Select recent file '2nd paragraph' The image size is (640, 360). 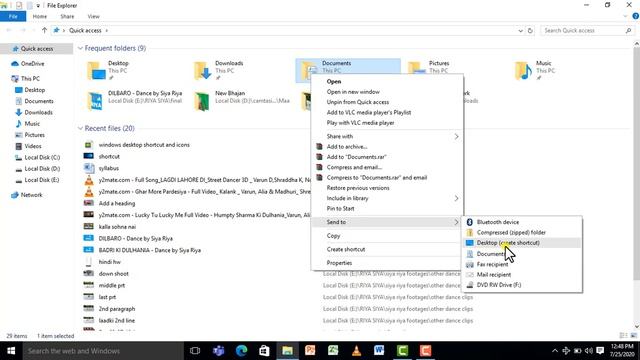117,309
